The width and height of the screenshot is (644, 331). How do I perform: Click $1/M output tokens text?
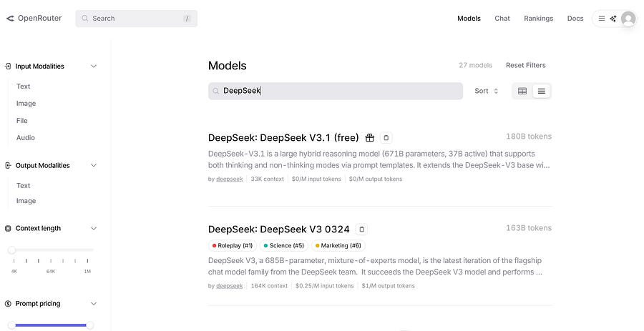pos(388,286)
